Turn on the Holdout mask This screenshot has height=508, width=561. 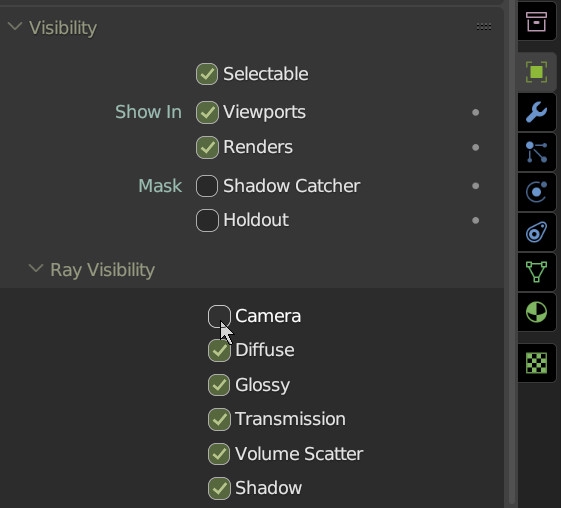click(207, 220)
